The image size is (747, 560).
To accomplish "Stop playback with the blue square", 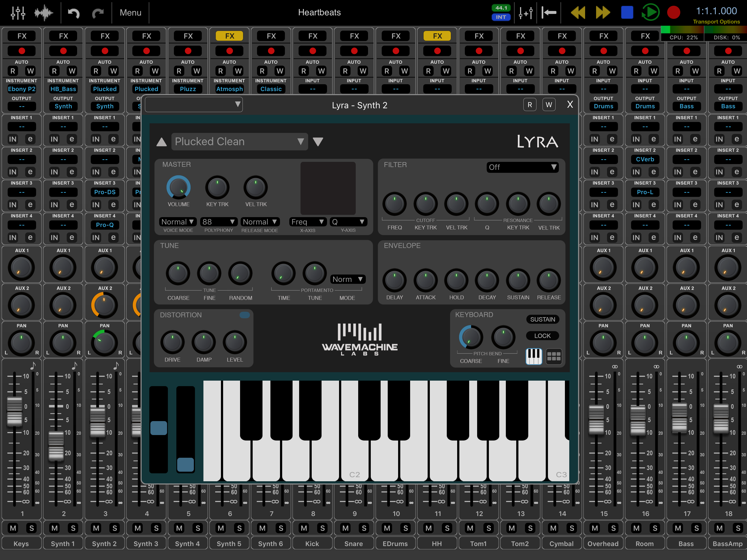I will coord(627,13).
